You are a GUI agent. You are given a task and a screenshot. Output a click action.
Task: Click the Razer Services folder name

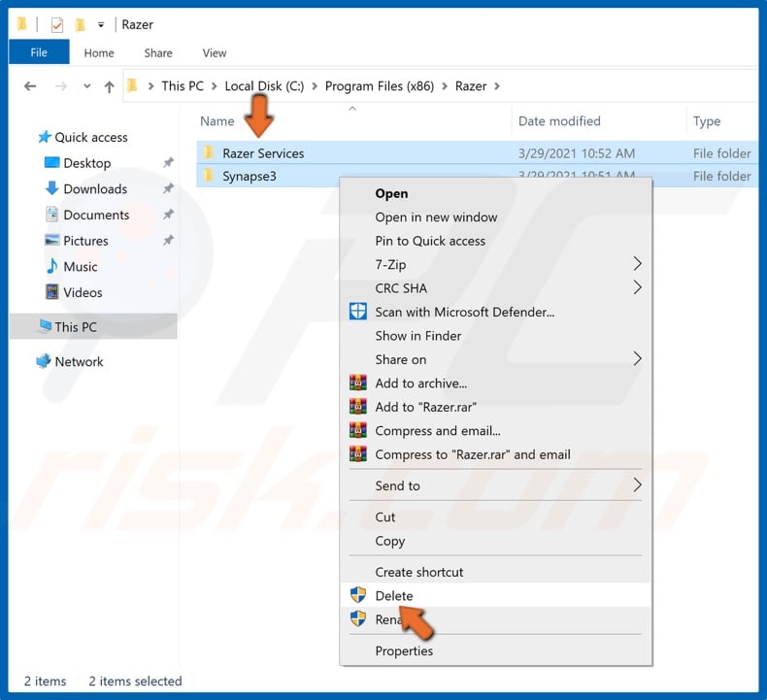point(263,153)
